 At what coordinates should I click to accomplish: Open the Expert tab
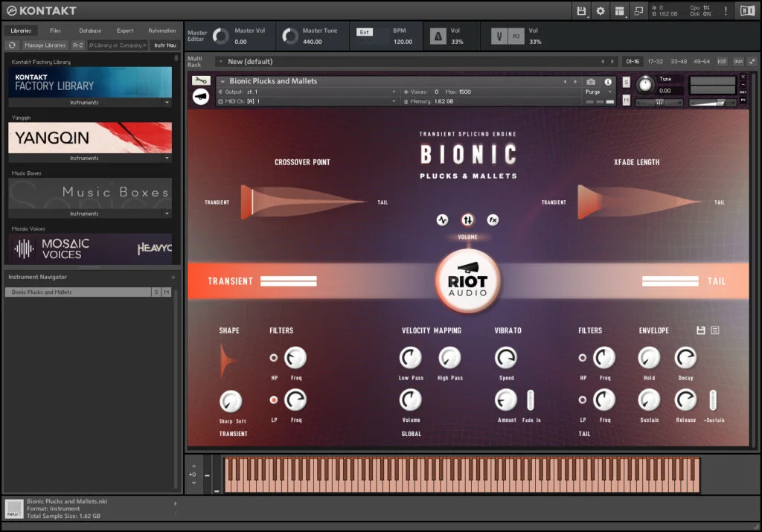click(x=125, y=31)
